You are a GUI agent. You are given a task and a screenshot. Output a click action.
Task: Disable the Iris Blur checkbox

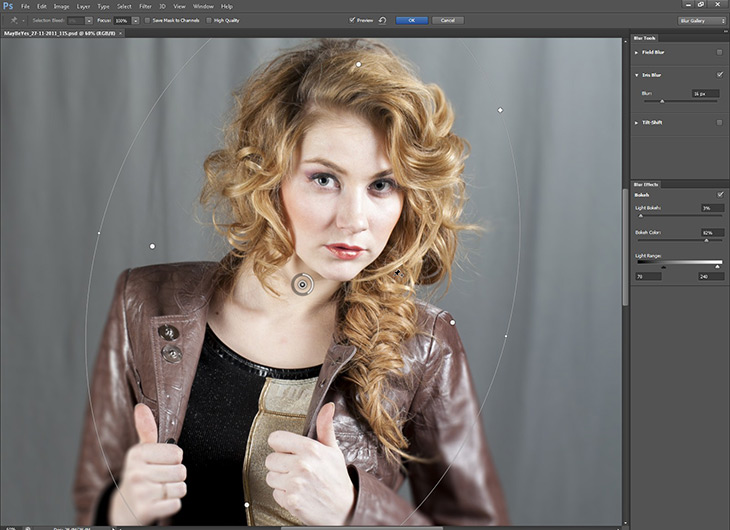click(x=720, y=75)
